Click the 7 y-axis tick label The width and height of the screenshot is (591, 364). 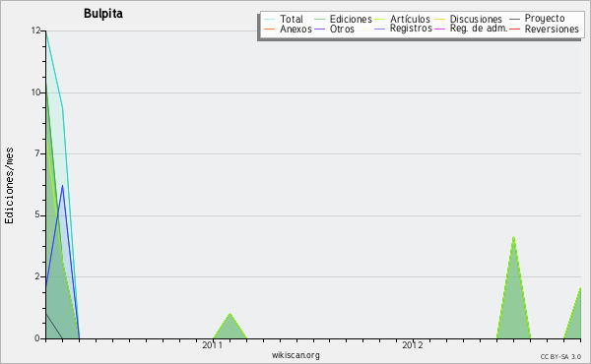tap(37, 153)
